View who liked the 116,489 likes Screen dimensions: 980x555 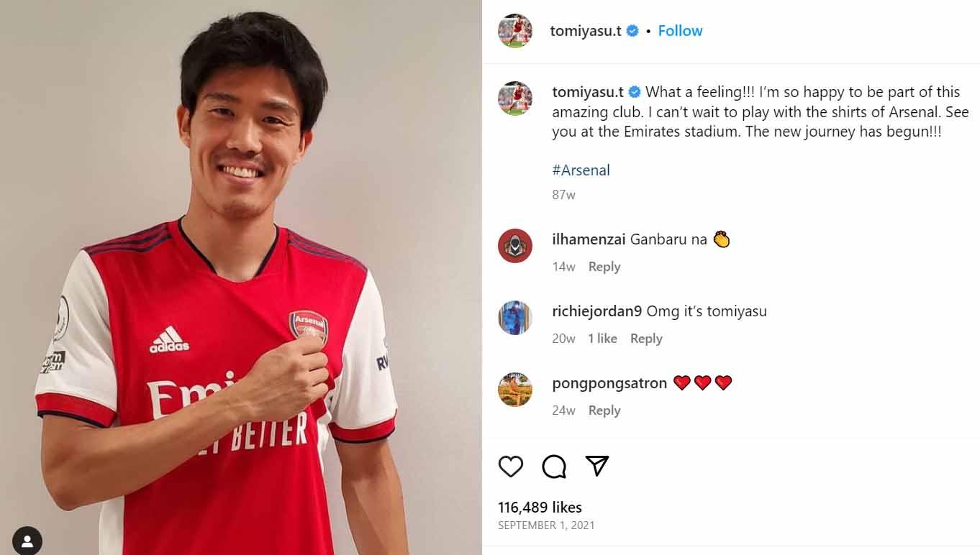[x=539, y=507]
